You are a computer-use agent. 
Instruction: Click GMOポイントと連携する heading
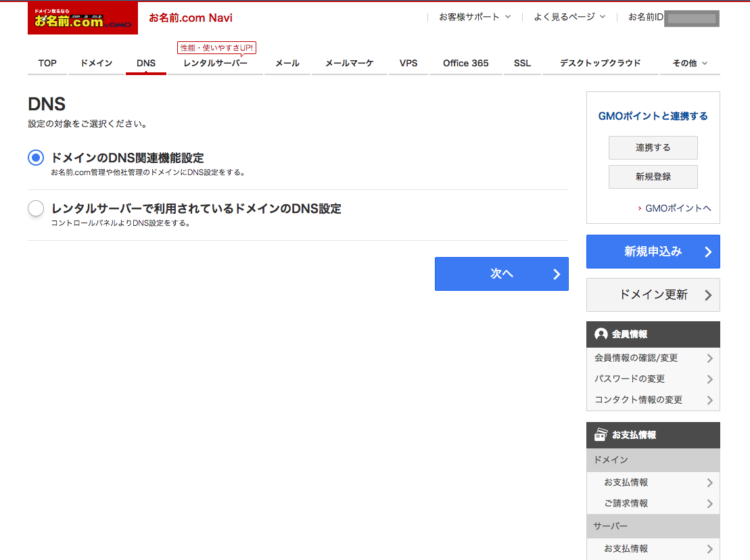click(653, 116)
